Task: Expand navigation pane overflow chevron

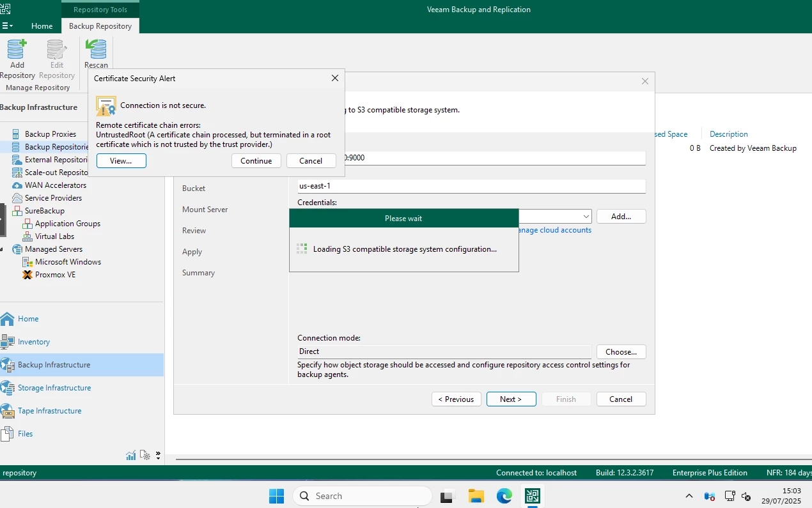Action: pos(158,456)
